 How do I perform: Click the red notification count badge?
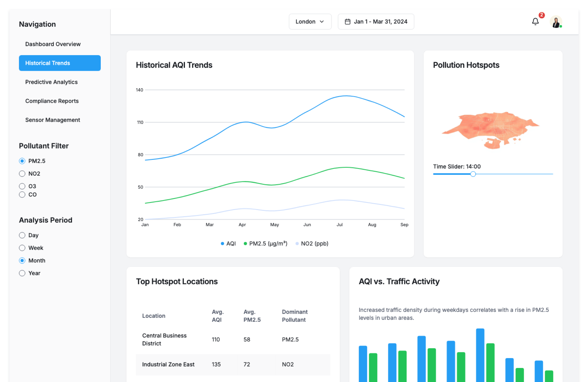point(541,15)
